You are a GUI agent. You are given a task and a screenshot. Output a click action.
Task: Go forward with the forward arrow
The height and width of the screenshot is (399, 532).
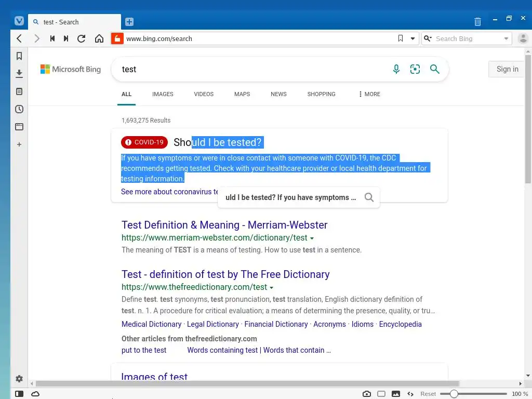click(37, 38)
